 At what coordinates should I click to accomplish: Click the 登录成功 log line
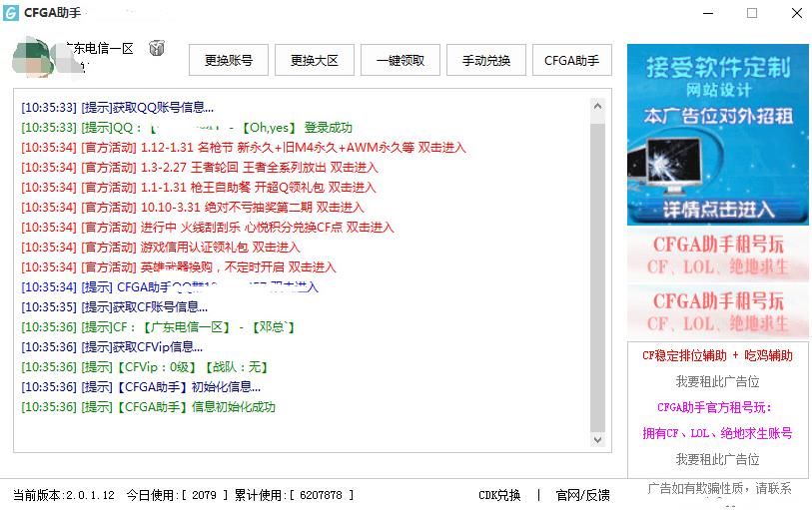(187, 128)
